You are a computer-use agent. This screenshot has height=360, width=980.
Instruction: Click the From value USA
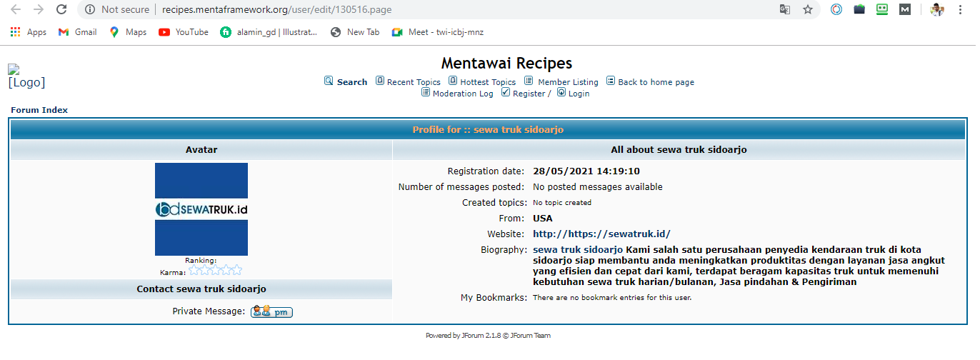(543, 218)
